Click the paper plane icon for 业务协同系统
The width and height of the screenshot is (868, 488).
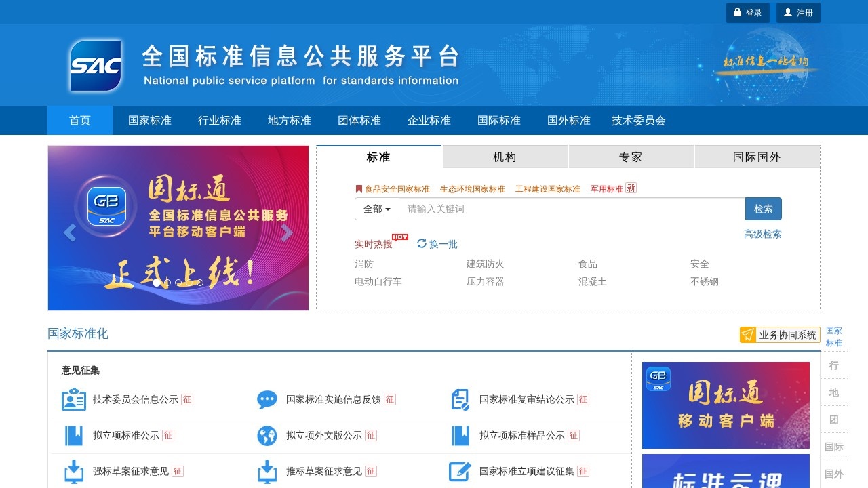pos(748,335)
